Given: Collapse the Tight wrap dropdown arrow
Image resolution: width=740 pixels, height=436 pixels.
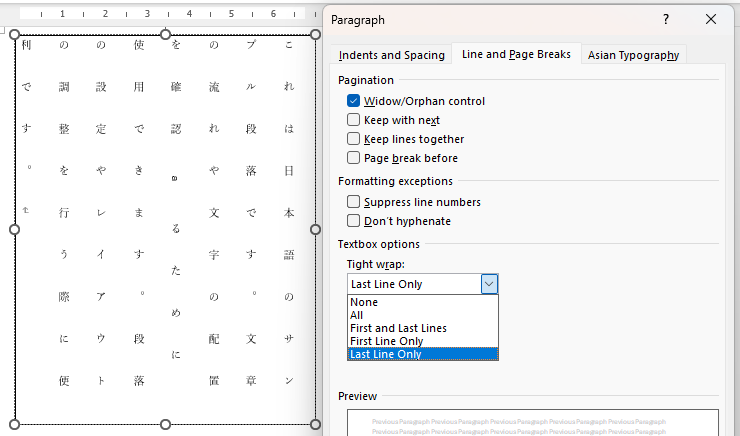Looking at the screenshot, I should click(489, 284).
